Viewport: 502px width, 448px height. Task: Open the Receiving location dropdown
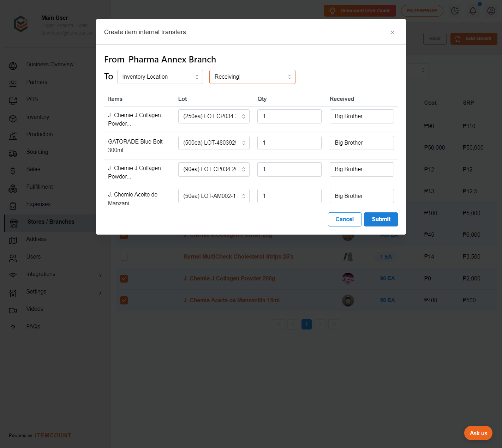click(x=252, y=77)
